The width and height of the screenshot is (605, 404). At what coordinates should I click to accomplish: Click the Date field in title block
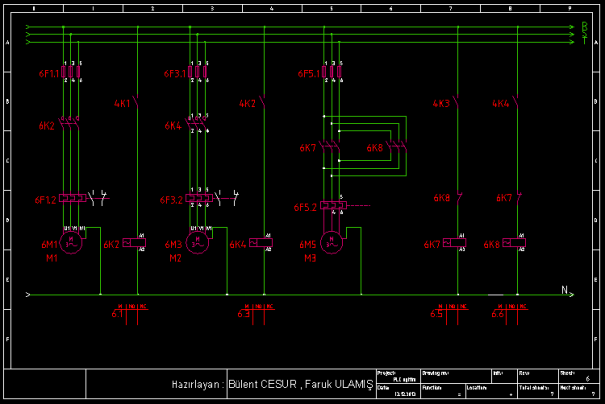pos(398,390)
